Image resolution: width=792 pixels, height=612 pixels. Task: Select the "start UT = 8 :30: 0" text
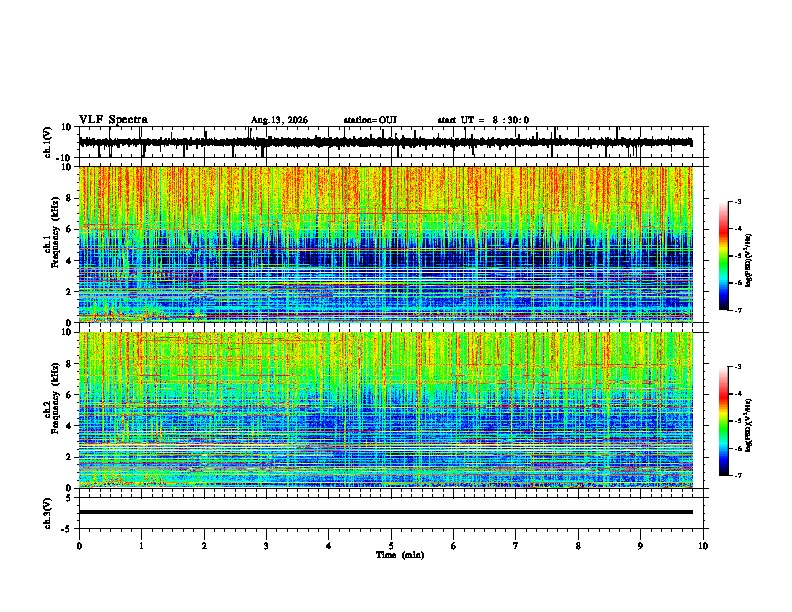point(483,120)
